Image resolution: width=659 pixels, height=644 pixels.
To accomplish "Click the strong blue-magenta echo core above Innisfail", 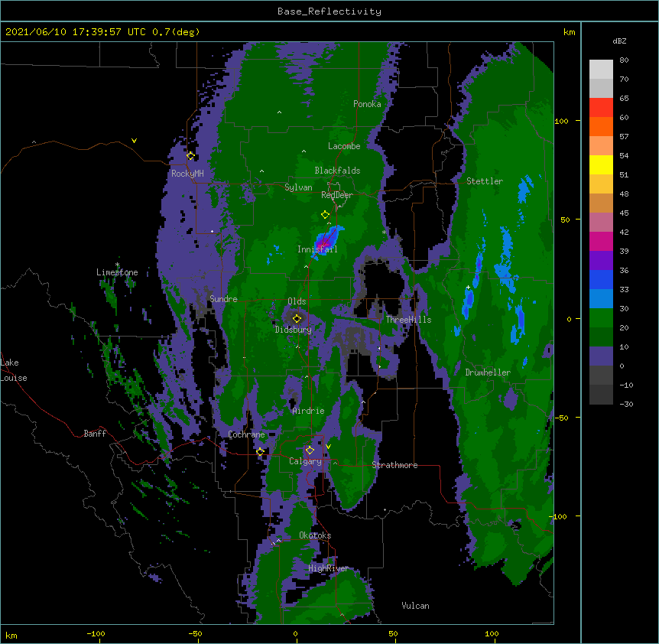I will (x=327, y=239).
